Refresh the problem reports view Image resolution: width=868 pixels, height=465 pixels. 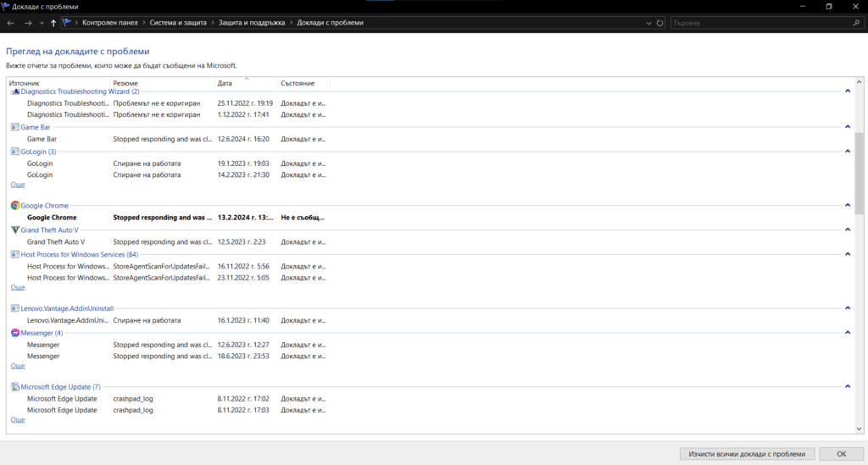(659, 23)
